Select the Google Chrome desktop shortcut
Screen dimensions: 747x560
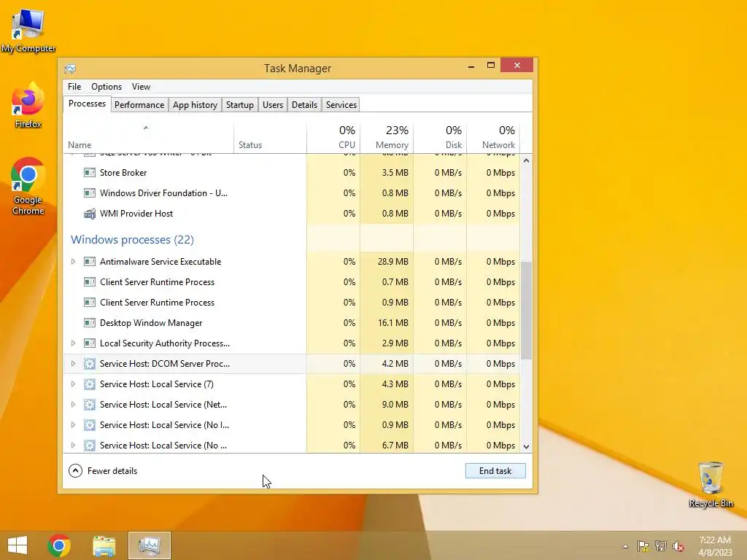click(28, 186)
